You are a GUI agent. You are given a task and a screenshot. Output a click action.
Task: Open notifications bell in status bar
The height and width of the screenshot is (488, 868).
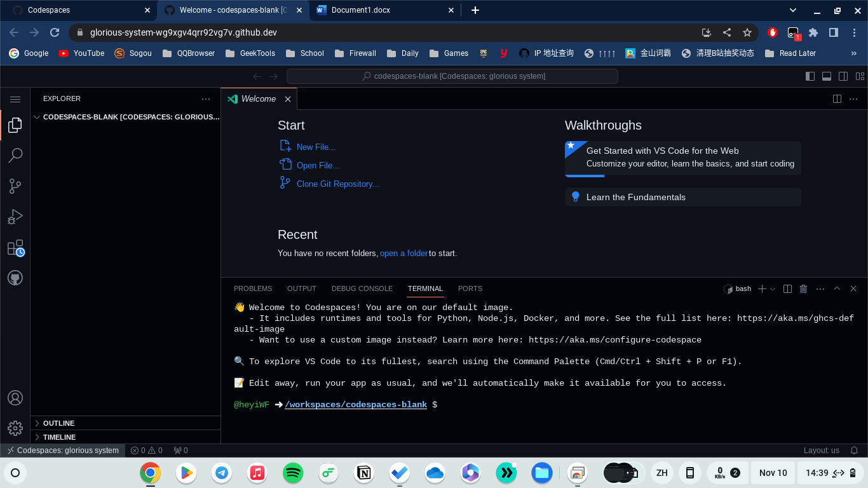[x=855, y=451]
